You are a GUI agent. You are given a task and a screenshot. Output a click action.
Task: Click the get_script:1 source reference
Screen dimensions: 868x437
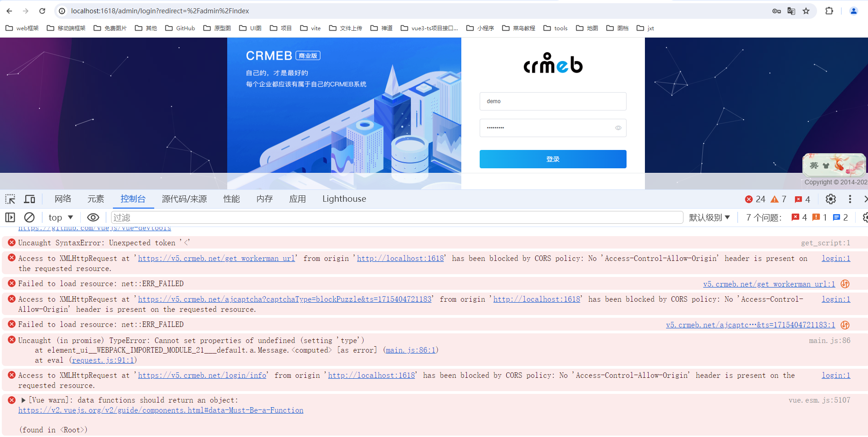tap(826, 243)
